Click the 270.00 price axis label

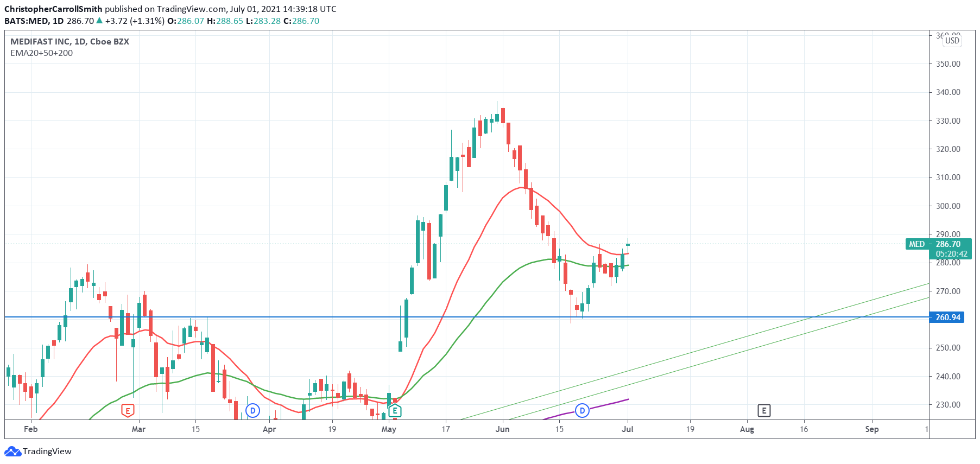(948, 291)
